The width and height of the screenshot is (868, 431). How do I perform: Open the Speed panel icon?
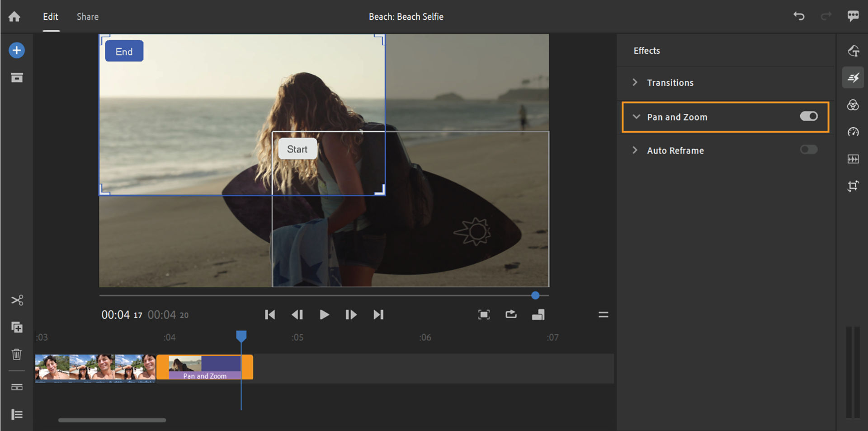point(854,132)
